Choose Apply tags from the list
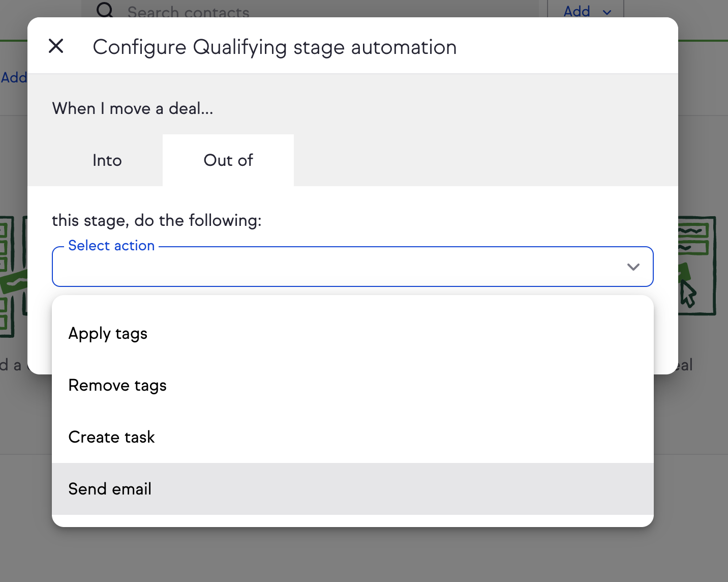 point(108,334)
